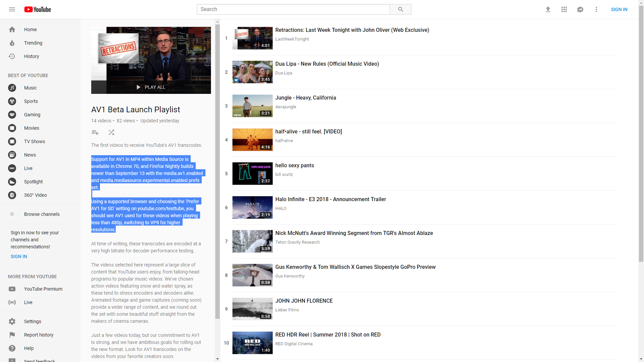The height and width of the screenshot is (362, 644).
Task: Click the Home icon in sidebar
Action: tap(12, 29)
